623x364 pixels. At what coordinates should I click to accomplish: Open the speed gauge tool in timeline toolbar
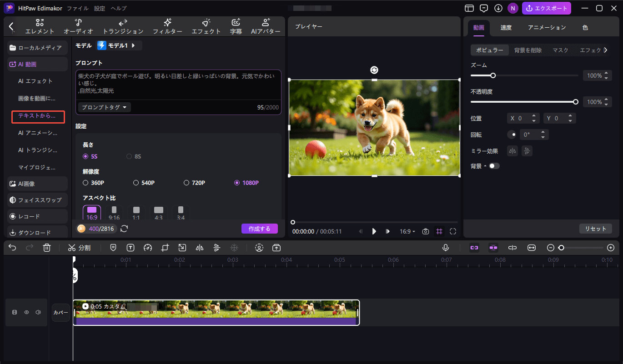pyautogui.click(x=147, y=248)
